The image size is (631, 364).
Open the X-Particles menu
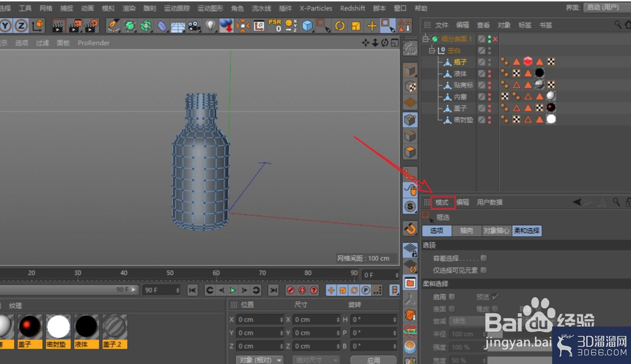[315, 8]
